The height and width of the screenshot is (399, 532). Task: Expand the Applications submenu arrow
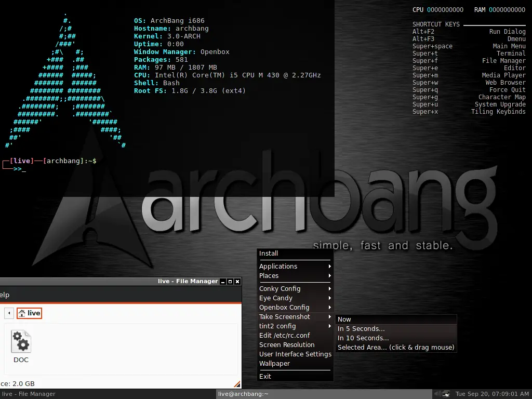point(329,267)
